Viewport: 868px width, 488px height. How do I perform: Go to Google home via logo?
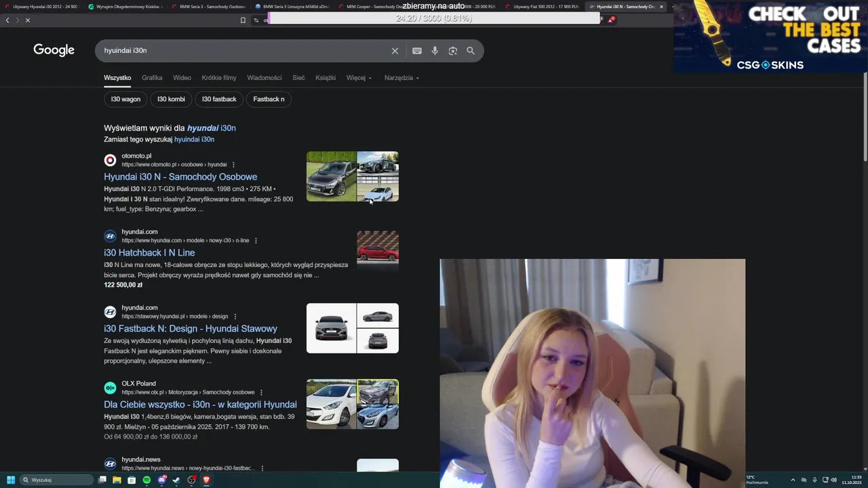click(54, 50)
